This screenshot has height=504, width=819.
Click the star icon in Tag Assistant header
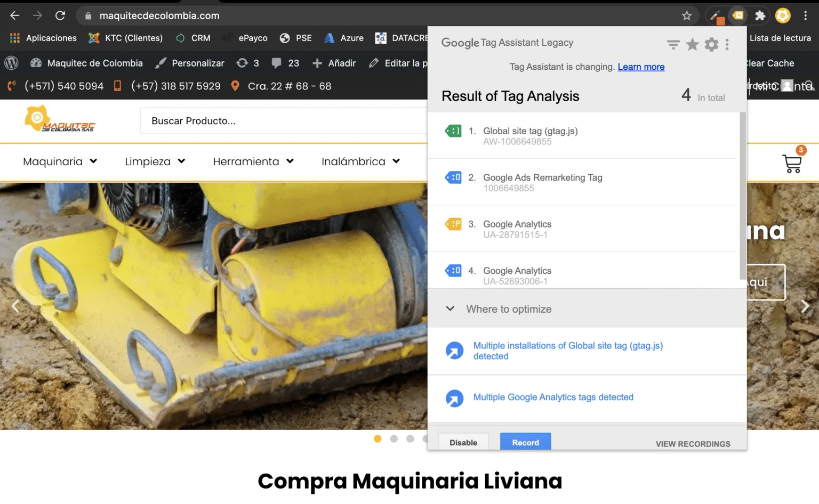point(692,45)
